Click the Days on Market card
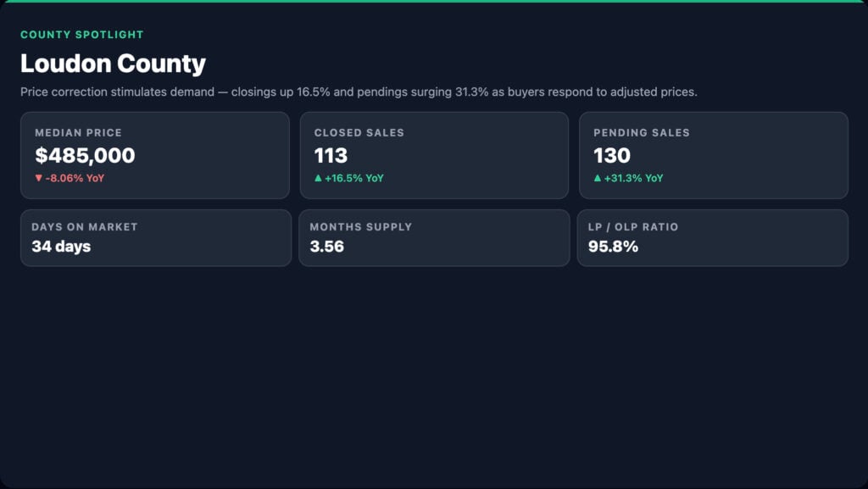The width and height of the screenshot is (868, 489). click(x=156, y=238)
